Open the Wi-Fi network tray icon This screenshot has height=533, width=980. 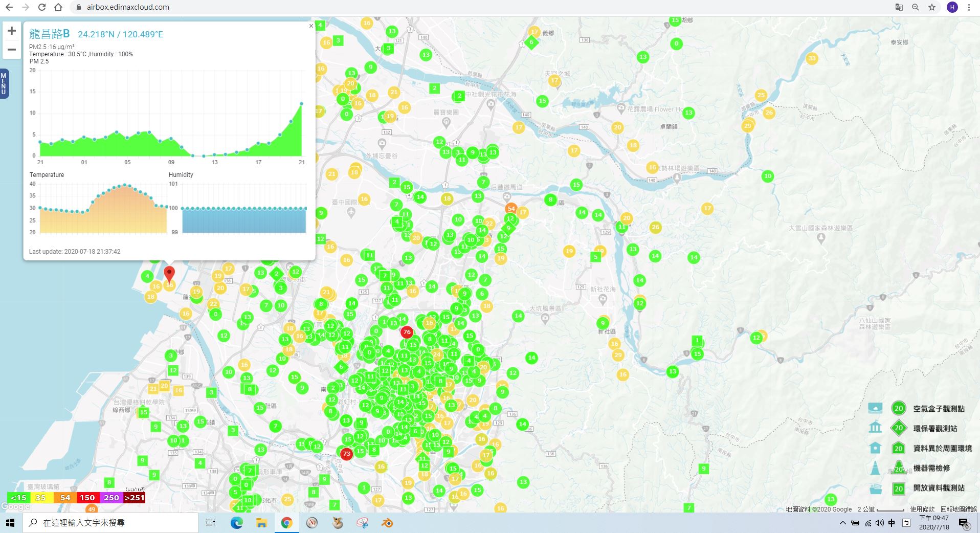[x=867, y=523]
